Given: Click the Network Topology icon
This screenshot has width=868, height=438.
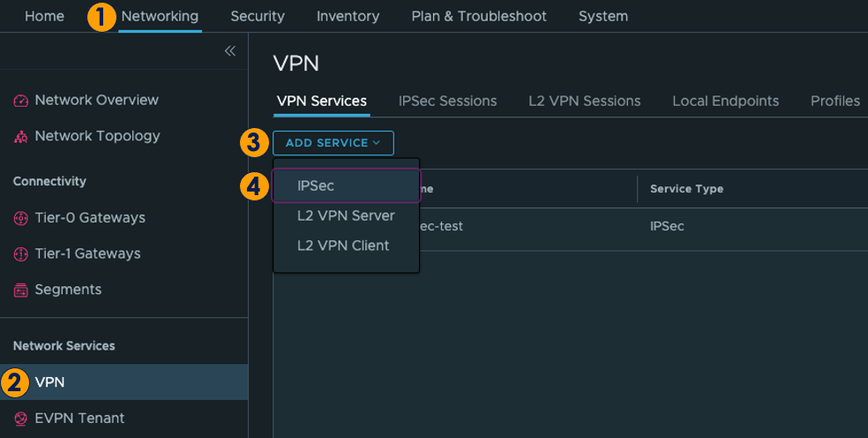Looking at the screenshot, I should coord(20,136).
